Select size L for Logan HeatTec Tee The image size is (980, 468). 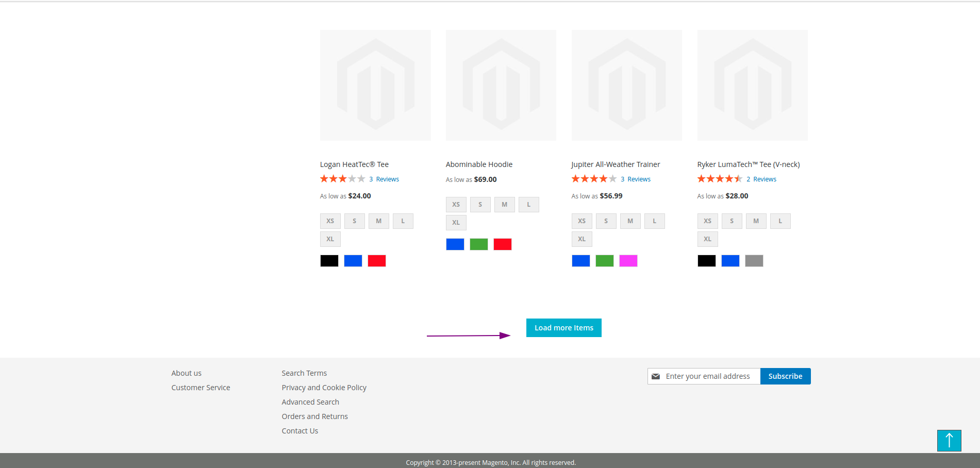[x=403, y=221]
